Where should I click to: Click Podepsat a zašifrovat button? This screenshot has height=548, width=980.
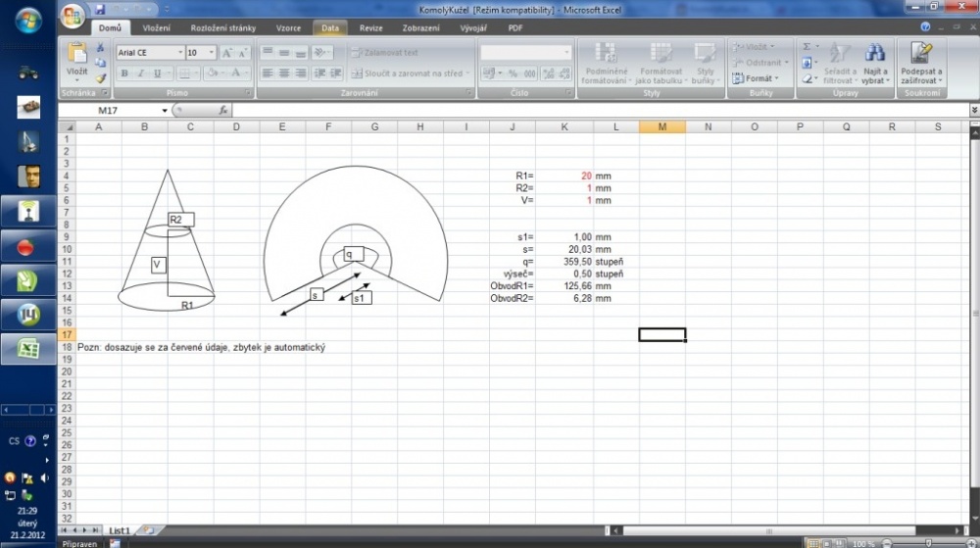pos(921,63)
